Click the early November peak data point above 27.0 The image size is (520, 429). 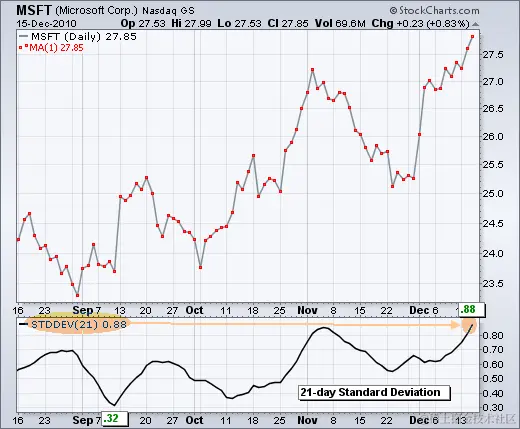coord(312,69)
